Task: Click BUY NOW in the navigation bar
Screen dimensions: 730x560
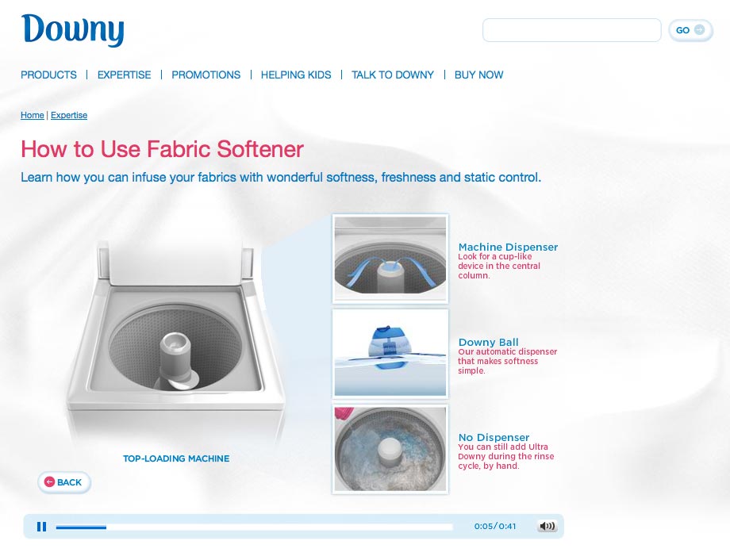Action: click(478, 75)
